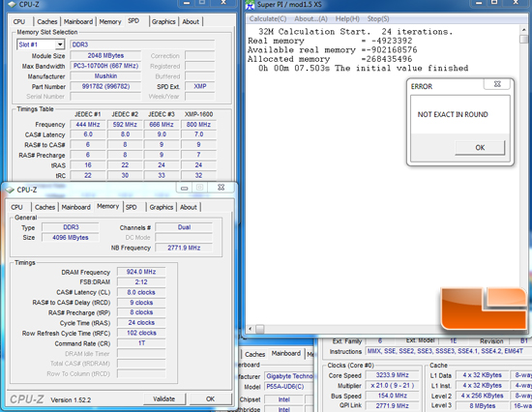The width and height of the screenshot is (532, 412).
Task: Minimize the front CPU-Z window
Action: (184, 188)
